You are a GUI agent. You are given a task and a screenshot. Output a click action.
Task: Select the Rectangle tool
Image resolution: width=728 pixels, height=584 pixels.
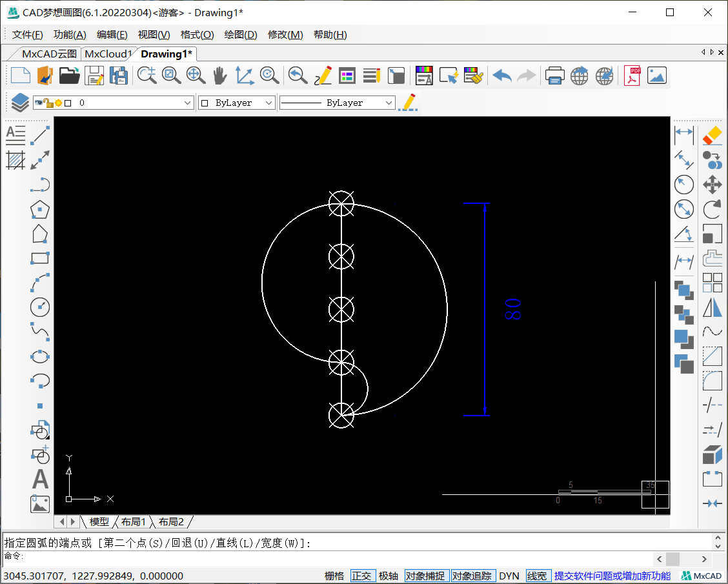[x=40, y=258]
